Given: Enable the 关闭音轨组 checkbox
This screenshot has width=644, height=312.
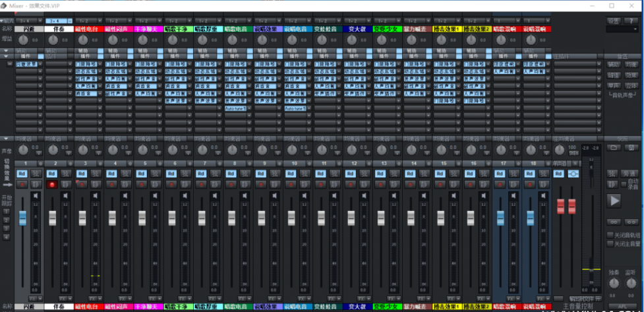Looking at the screenshot, I should pos(610,234).
